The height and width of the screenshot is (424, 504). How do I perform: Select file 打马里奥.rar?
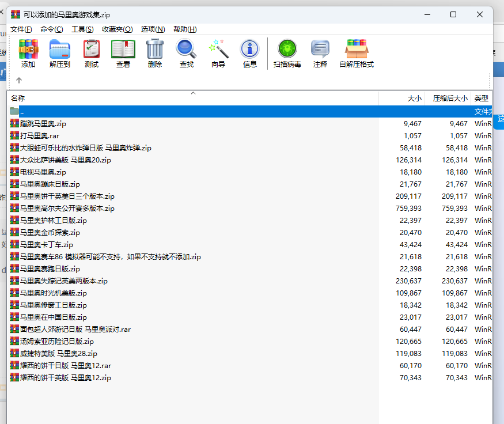pyautogui.click(x=40, y=135)
